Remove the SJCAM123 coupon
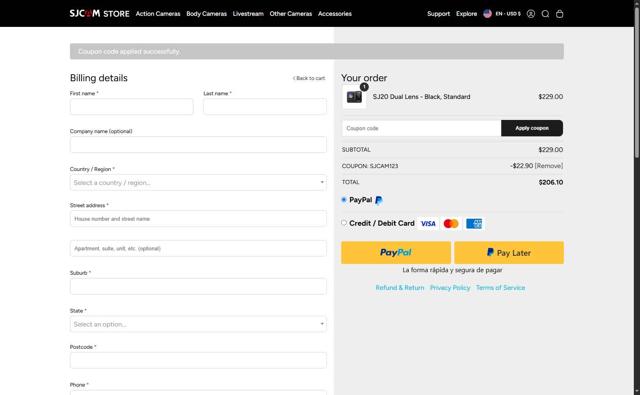The image size is (640, 395). 549,166
